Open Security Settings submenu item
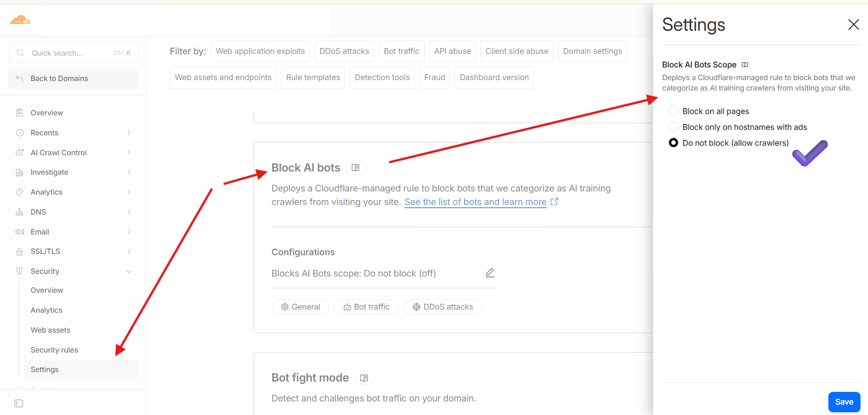The width and height of the screenshot is (868, 415). (x=81, y=369)
